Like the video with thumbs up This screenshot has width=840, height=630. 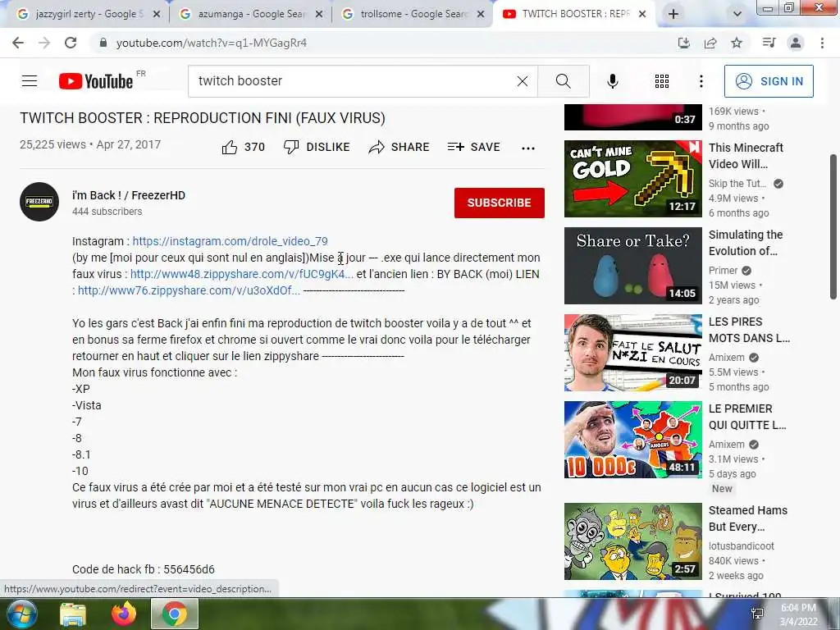243,147
